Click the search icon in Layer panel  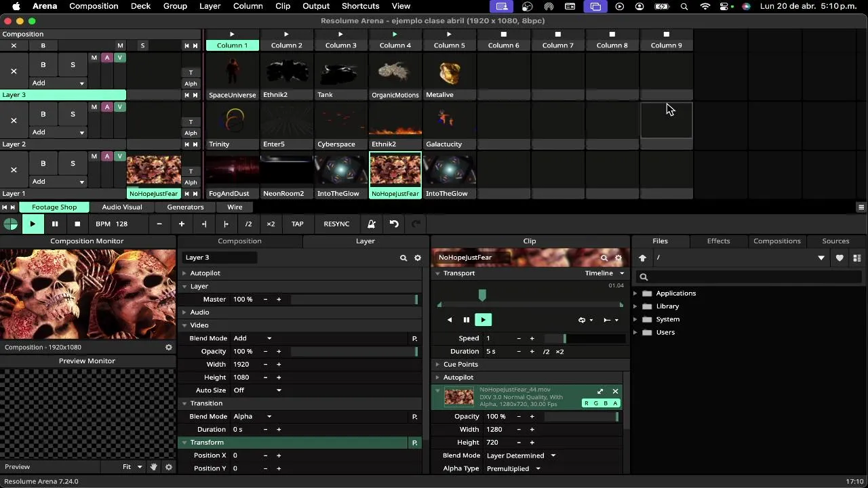pos(403,258)
